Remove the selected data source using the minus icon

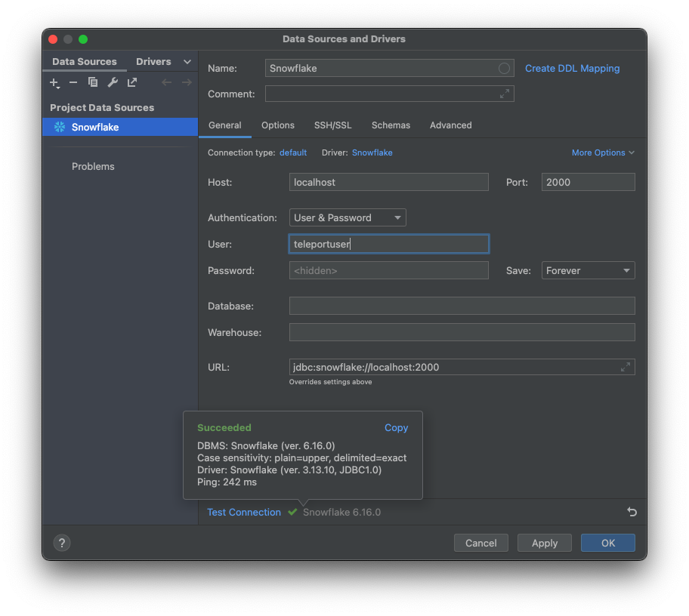click(x=73, y=82)
